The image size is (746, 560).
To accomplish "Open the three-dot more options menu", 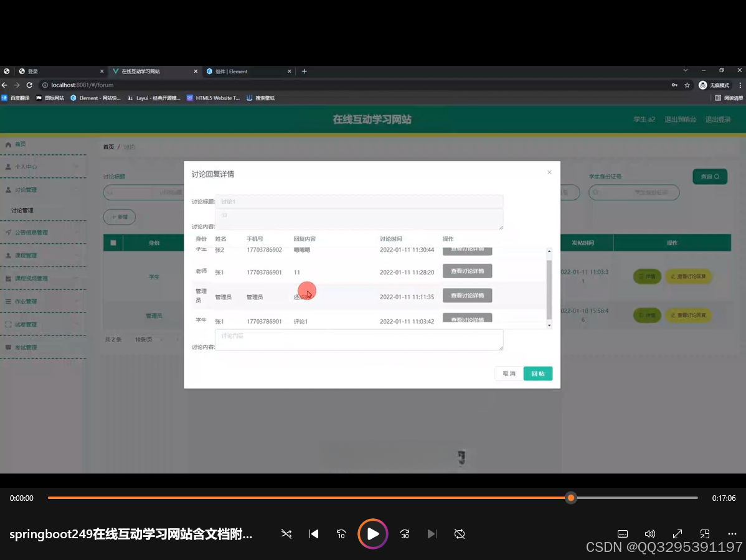I will (732, 534).
